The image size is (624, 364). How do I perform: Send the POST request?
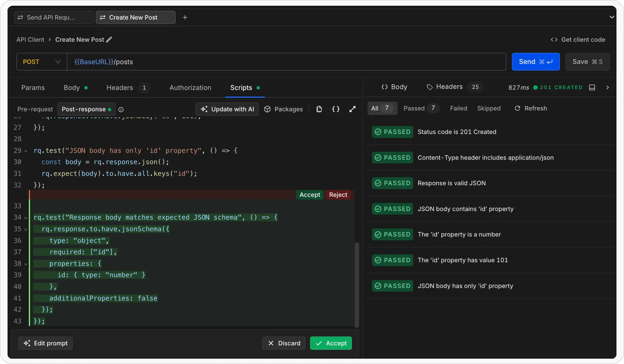pos(536,62)
